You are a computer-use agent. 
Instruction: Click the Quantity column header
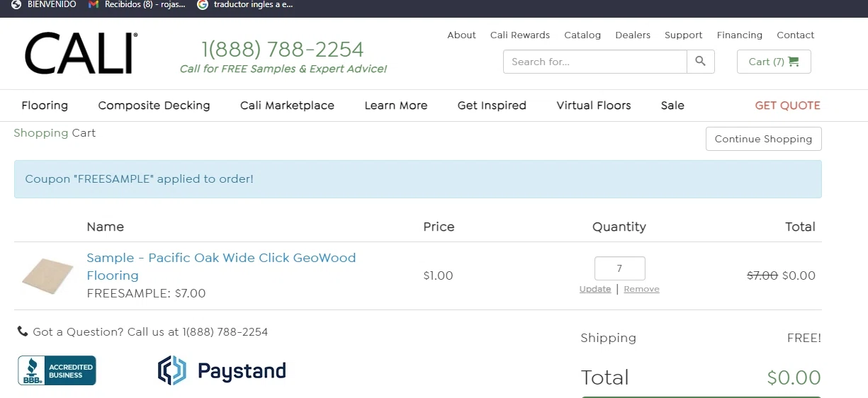619,227
